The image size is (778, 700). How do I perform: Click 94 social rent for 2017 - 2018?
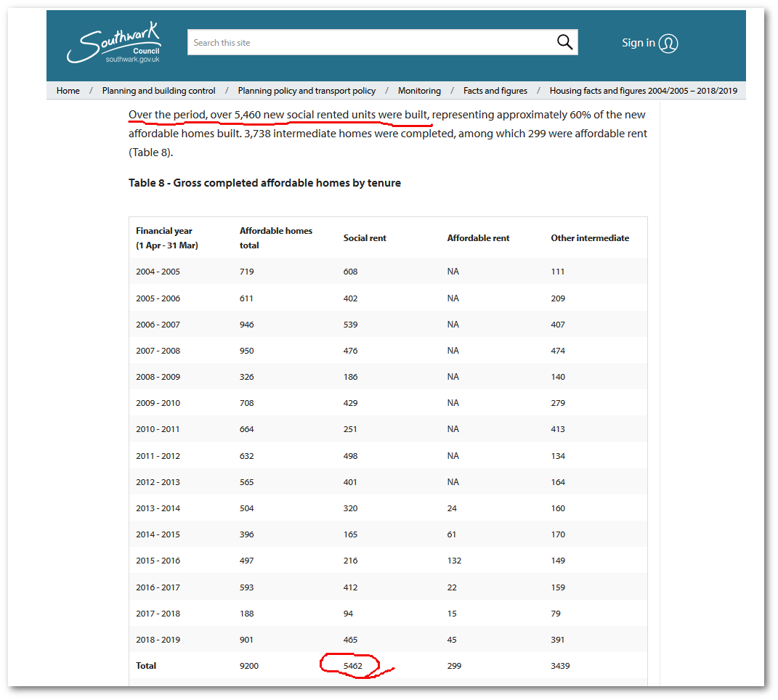click(x=348, y=614)
